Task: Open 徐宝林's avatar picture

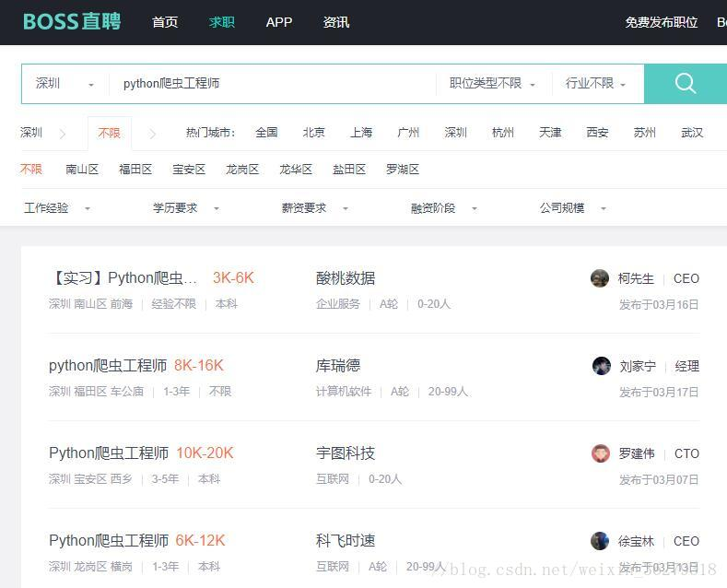Action: [x=600, y=541]
